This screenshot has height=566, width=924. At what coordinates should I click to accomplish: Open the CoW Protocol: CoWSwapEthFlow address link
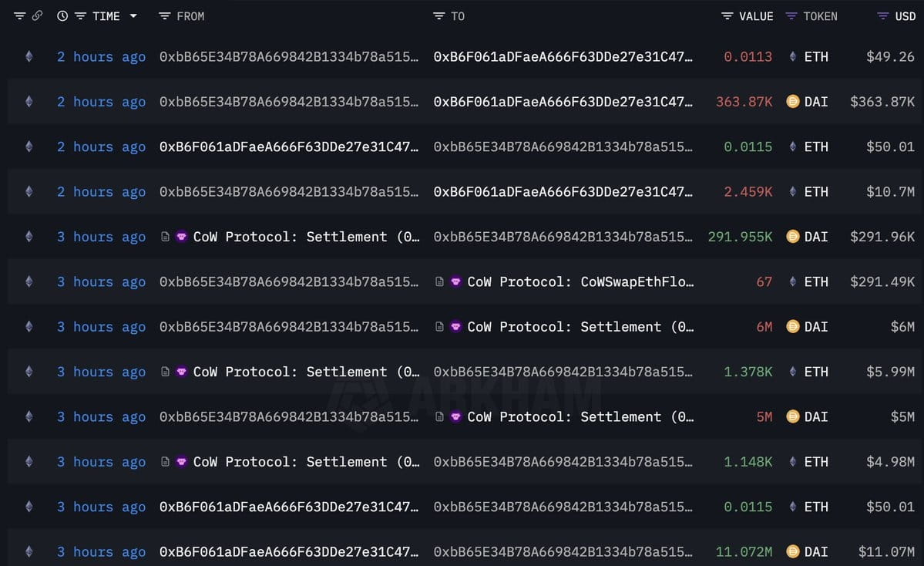click(580, 281)
